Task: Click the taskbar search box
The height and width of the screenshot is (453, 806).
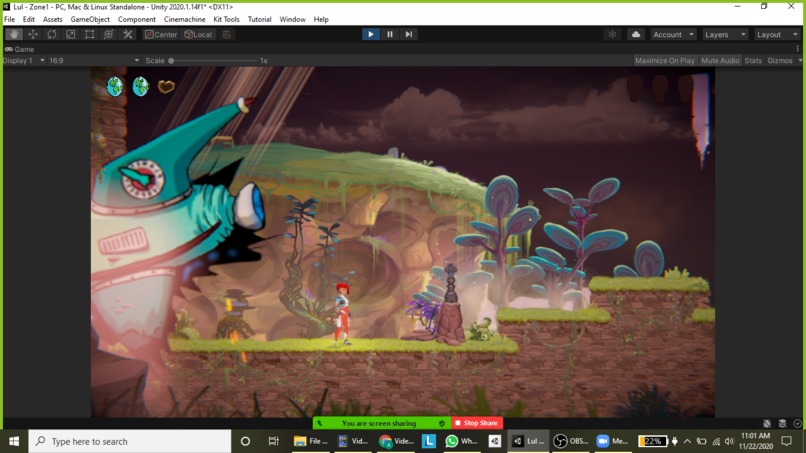Action: [130, 441]
